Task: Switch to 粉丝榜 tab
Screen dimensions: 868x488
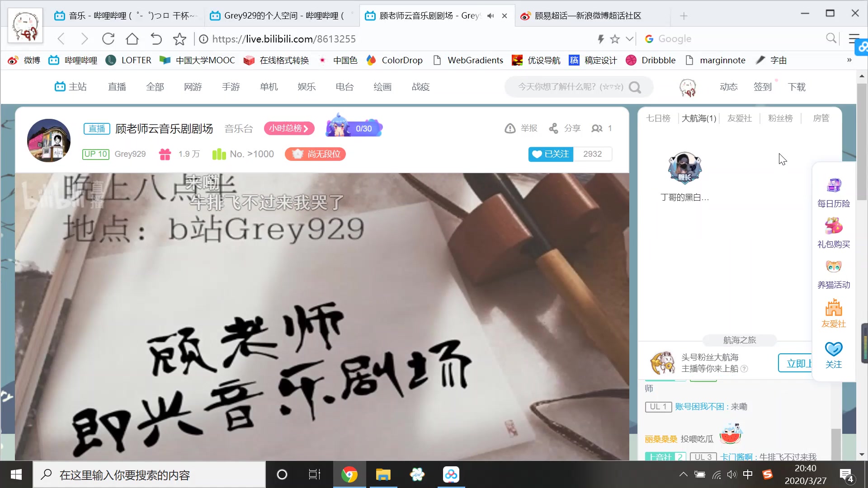Action: click(780, 118)
